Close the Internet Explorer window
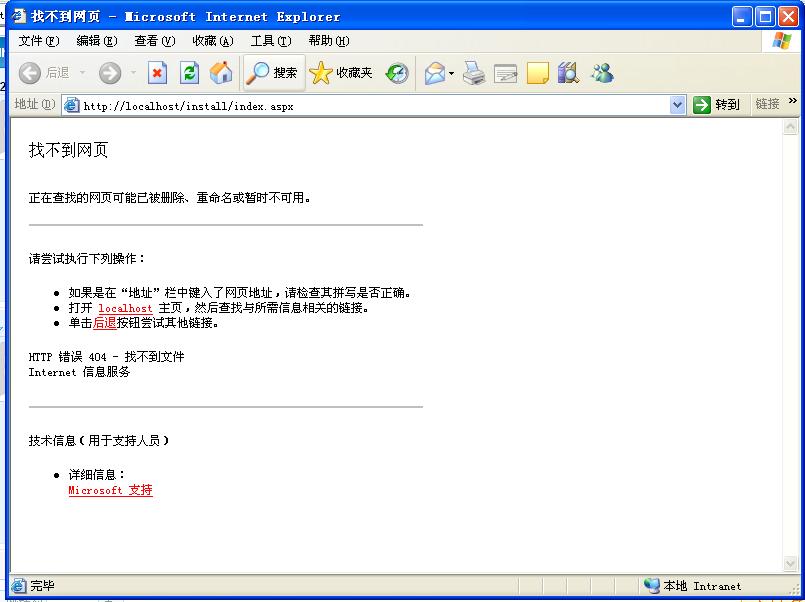This screenshot has width=805, height=602. tap(788, 16)
